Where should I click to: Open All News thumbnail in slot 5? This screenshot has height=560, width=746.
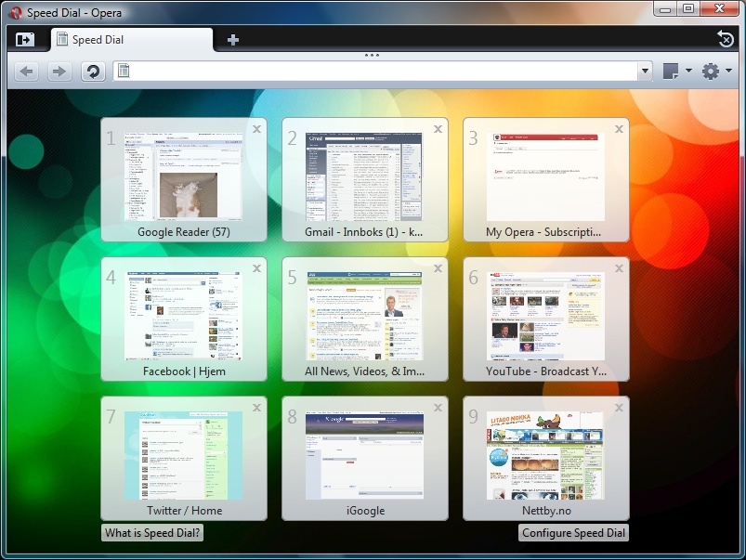point(364,316)
